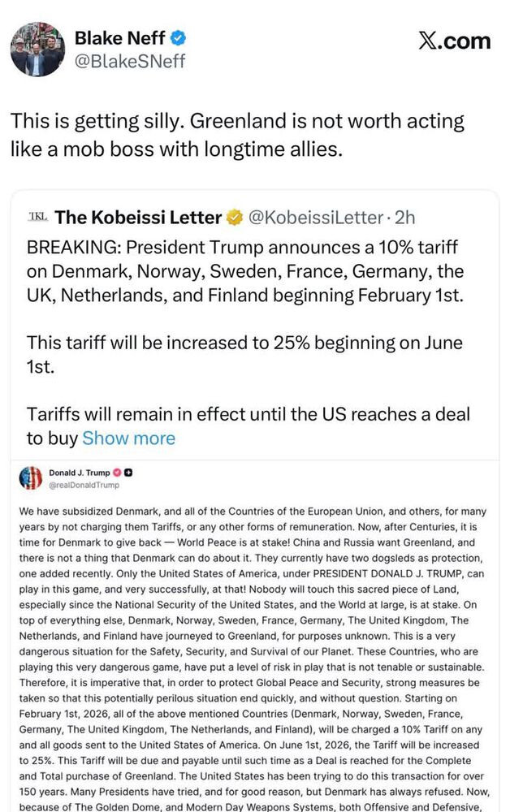Open The Kobeissi Letter account name
This screenshot has height=812, width=510.
coord(138,218)
